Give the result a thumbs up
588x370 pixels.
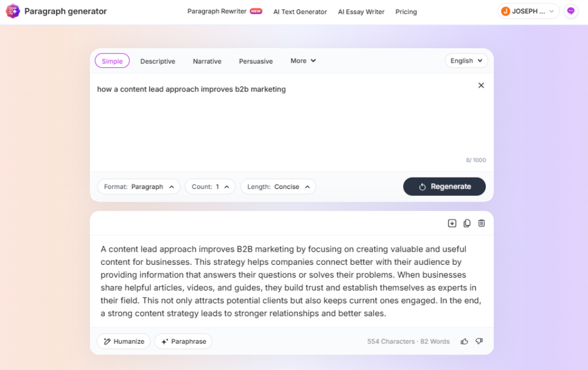point(465,341)
